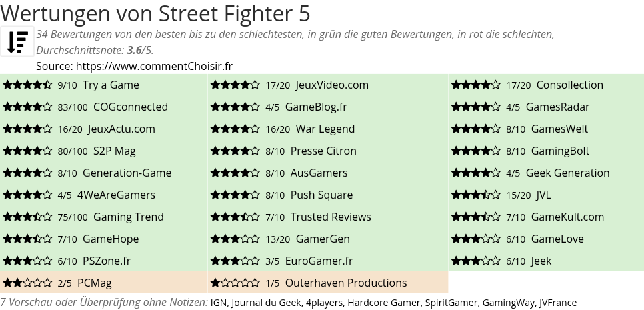The image size is (644, 310).
Task: Click the JeuxVideo.com star rating
Action: point(235,85)
